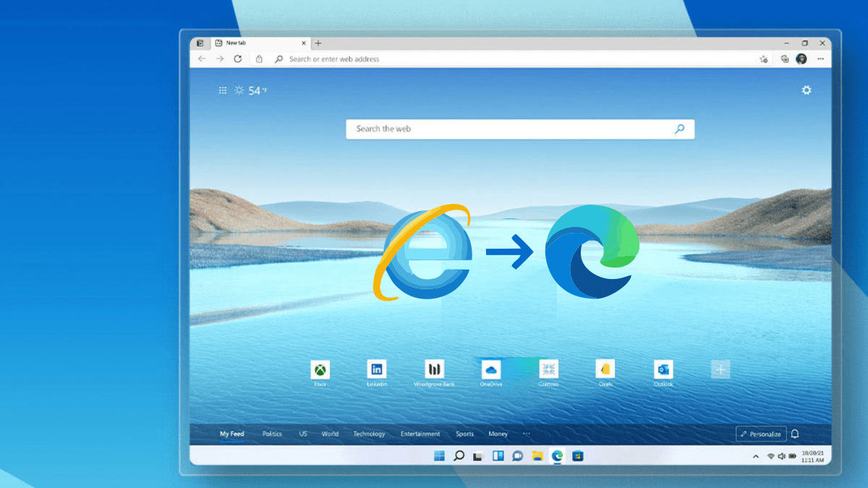Show hidden system tray icons chevron
This screenshot has width=868, height=488.
pyautogui.click(x=756, y=456)
